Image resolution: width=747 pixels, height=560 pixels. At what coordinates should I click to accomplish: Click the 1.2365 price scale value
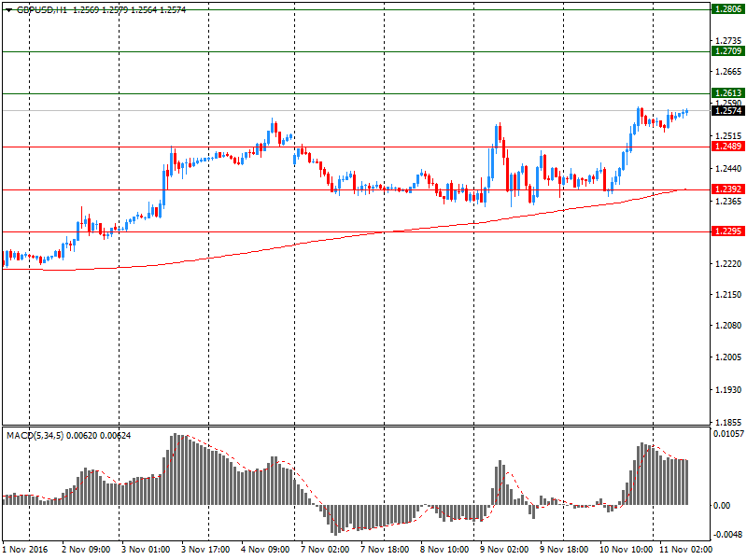point(728,202)
